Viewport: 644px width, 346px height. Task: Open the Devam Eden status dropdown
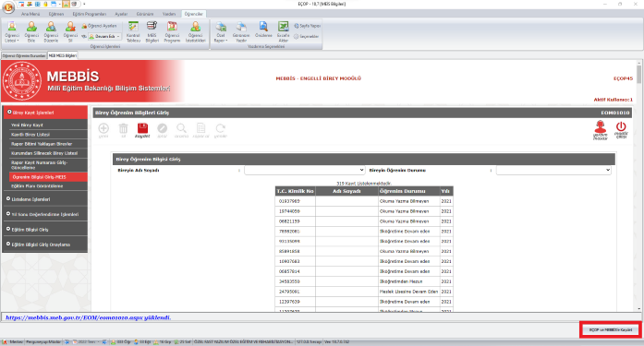[x=105, y=37]
